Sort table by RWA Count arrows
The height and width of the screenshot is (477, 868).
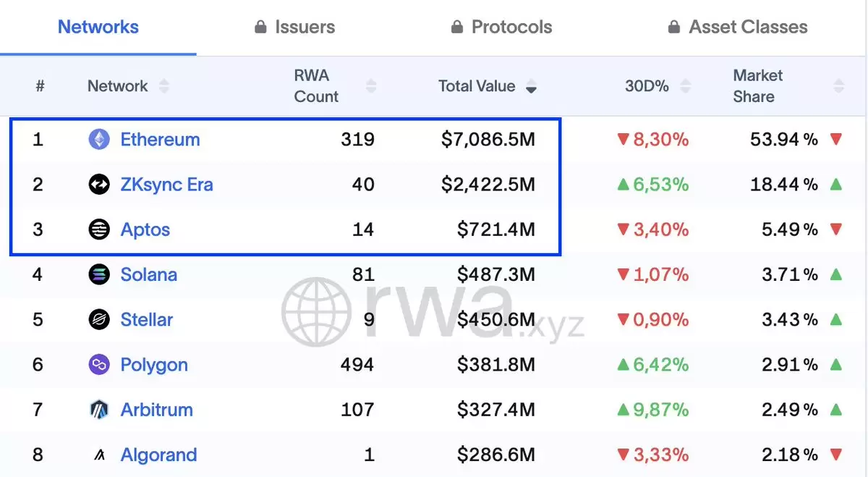pyautogui.click(x=371, y=86)
